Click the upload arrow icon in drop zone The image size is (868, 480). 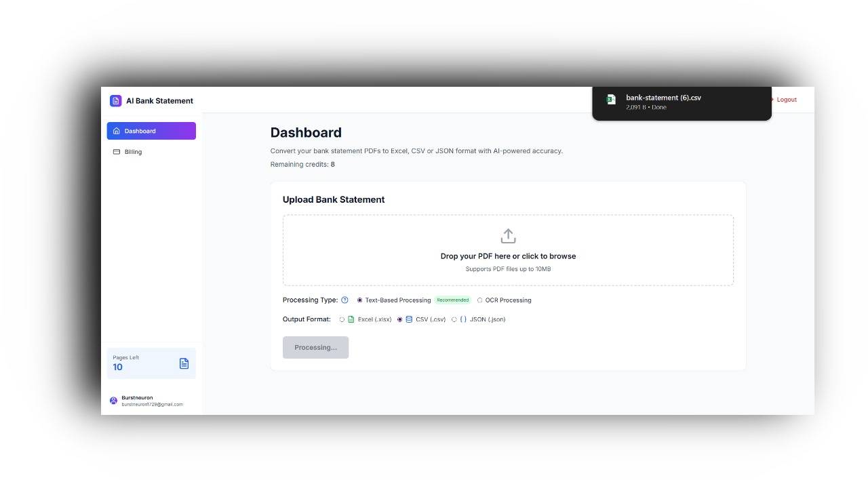pyautogui.click(x=508, y=236)
